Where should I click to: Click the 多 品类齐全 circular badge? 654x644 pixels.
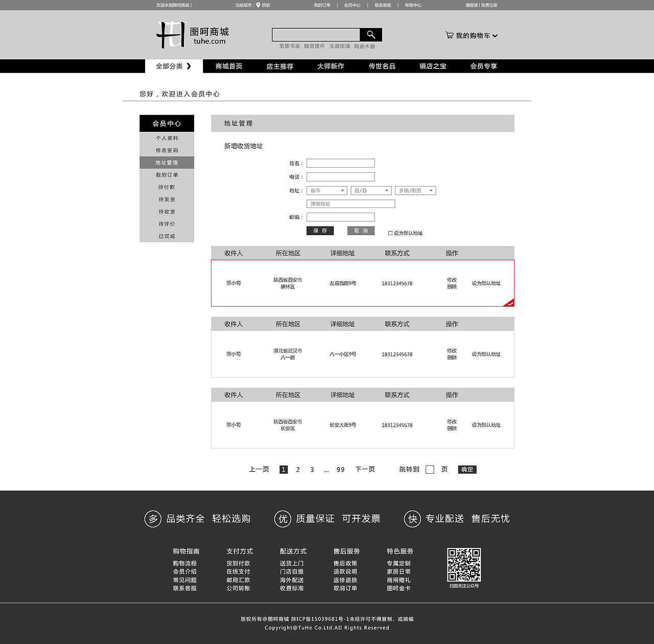tap(152, 518)
